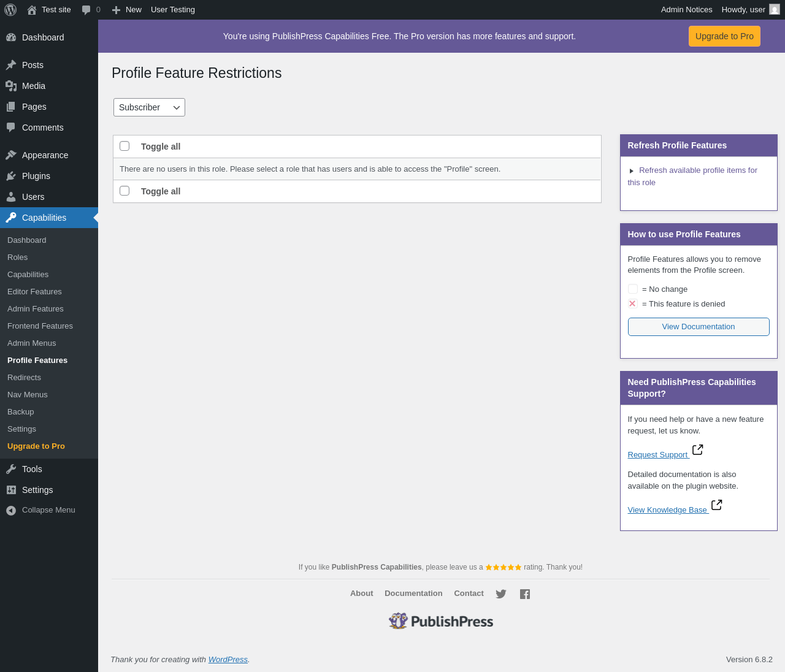The width and height of the screenshot is (785, 672).
Task: Click external link icon beside Request Support
Action: pyautogui.click(x=697, y=450)
